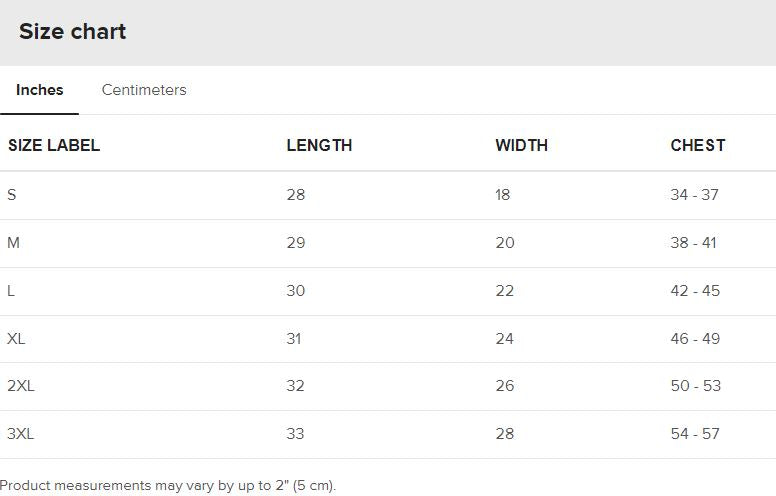Select the XL size row label
This screenshot has height=496, width=776.
click(16, 339)
